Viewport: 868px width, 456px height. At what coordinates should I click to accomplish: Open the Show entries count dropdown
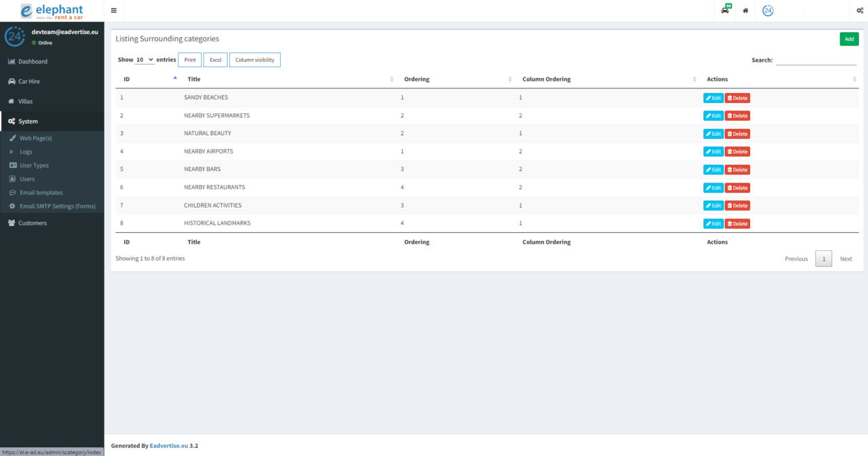click(144, 60)
